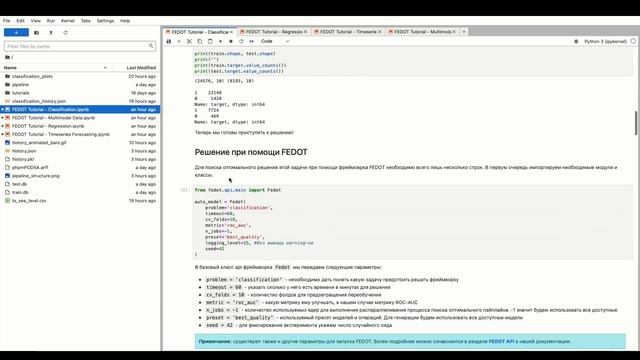Screen dimensions: 640x360
Task: Select history.pkl file
Action: click(80, 159)
